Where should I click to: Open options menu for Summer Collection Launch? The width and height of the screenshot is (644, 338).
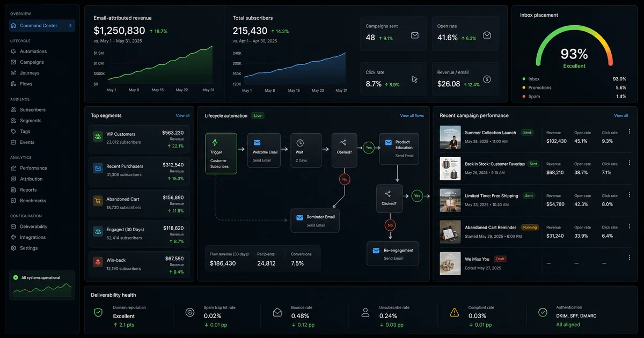630,131
